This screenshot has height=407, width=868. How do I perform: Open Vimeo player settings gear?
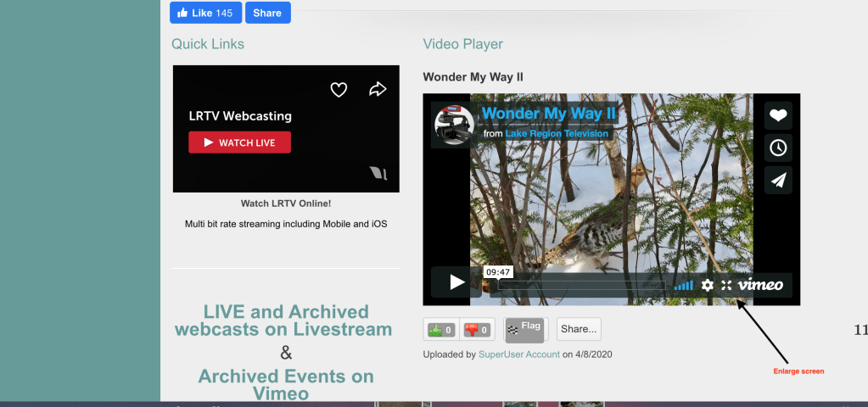click(707, 285)
